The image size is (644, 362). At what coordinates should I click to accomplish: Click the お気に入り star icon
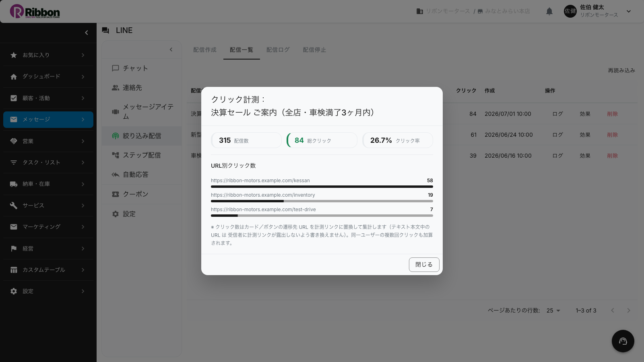(14, 55)
